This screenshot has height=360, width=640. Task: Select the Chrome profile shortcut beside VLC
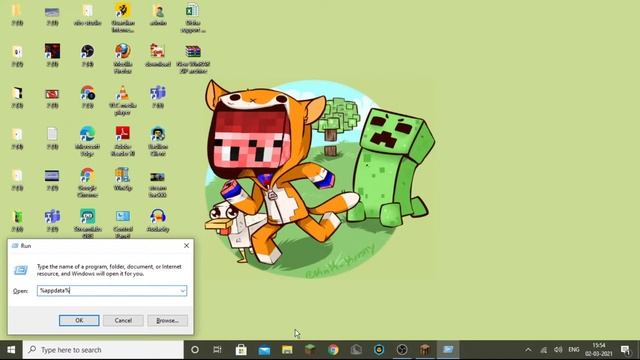click(x=87, y=97)
